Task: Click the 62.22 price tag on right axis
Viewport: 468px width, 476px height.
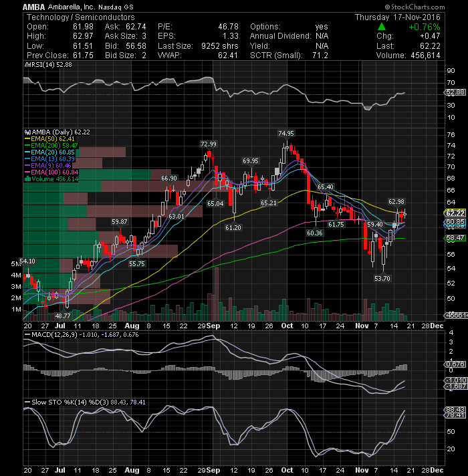Action: (x=455, y=213)
